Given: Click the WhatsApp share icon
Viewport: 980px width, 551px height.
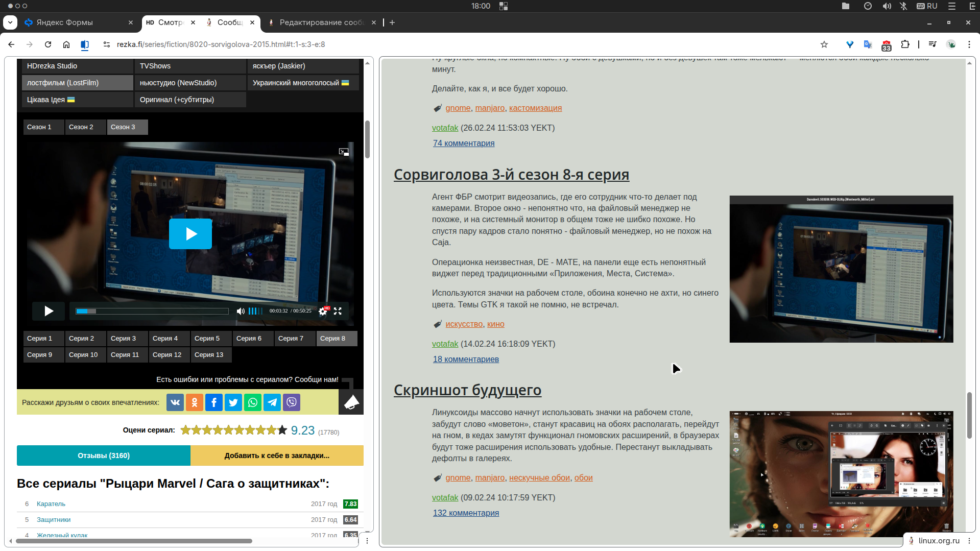Looking at the screenshot, I should click(253, 402).
